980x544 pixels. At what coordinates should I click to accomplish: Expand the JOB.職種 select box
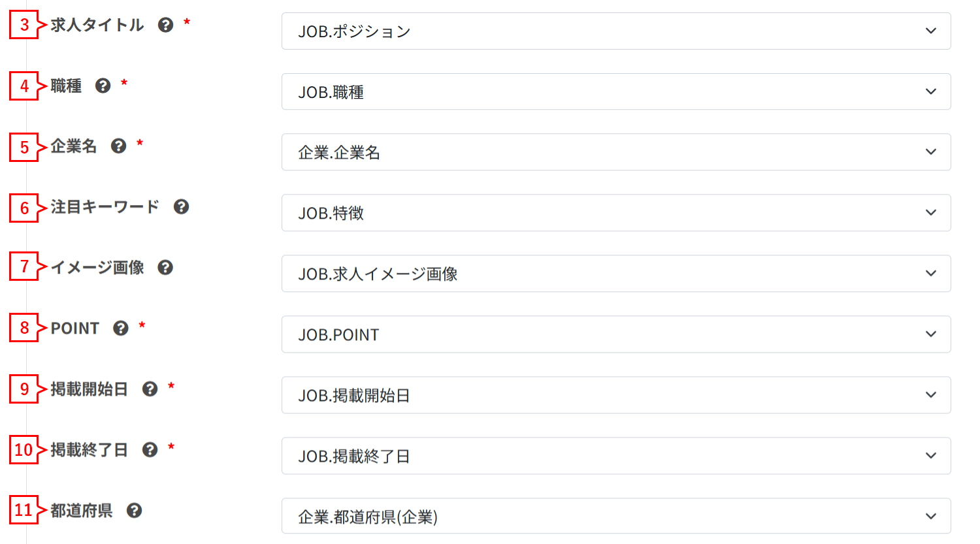click(615, 92)
